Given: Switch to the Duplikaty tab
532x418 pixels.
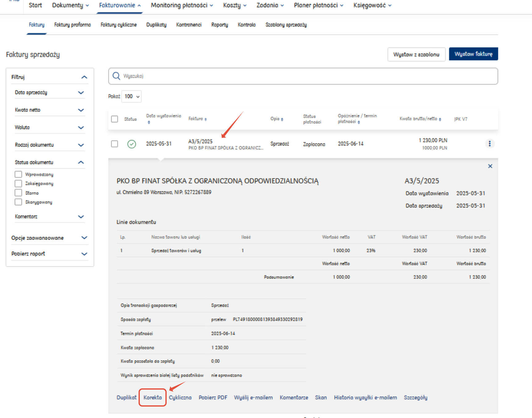Looking at the screenshot, I should click(x=156, y=25).
